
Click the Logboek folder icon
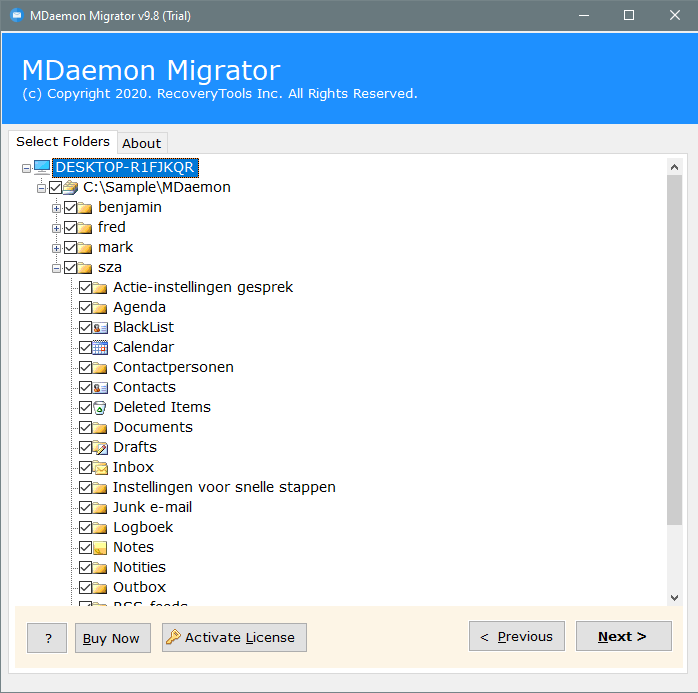click(x=100, y=528)
